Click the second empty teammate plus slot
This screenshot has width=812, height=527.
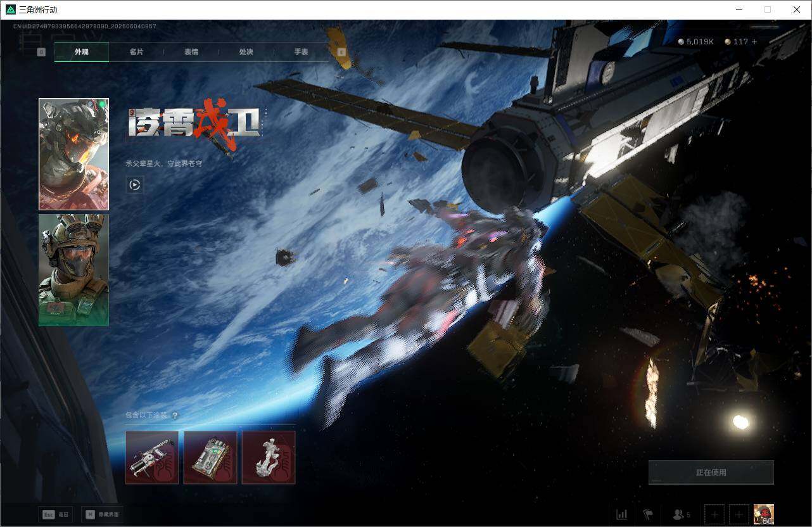(739, 514)
